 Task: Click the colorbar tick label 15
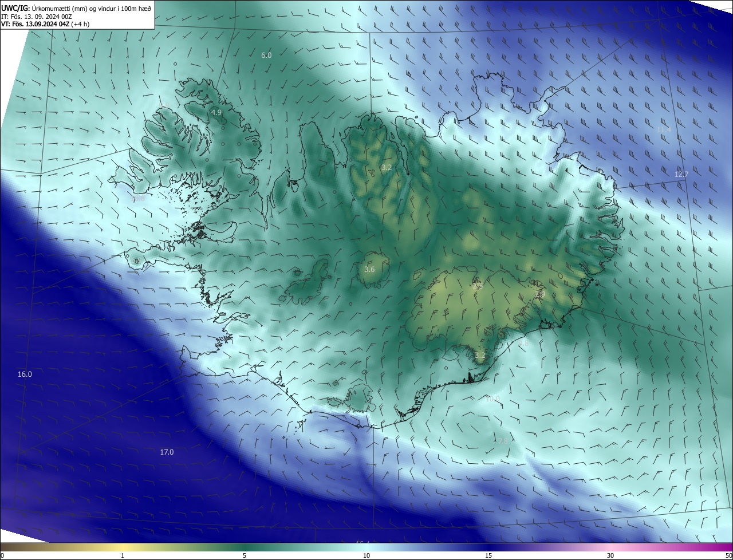[488, 556]
